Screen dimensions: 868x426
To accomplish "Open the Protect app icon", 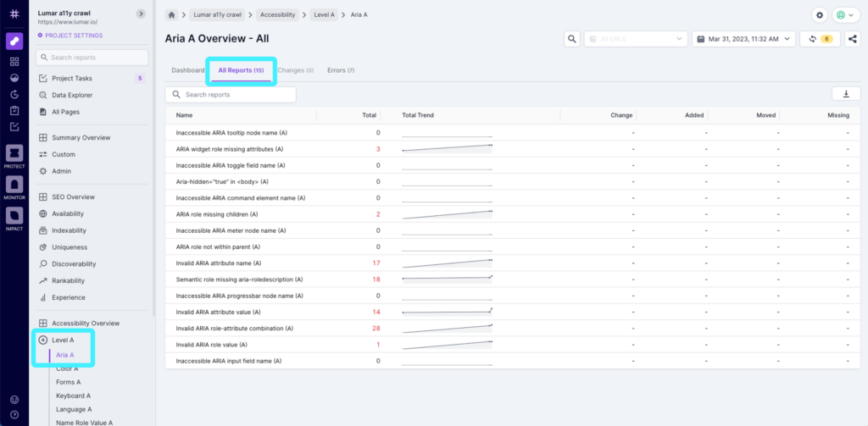I will pyautogui.click(x=14, y=153).
